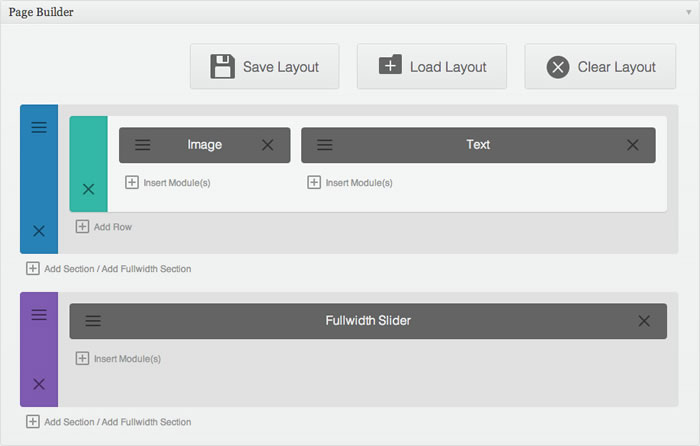Click the Fullwidth Slider hamburger icon

(x=93, y=321)
